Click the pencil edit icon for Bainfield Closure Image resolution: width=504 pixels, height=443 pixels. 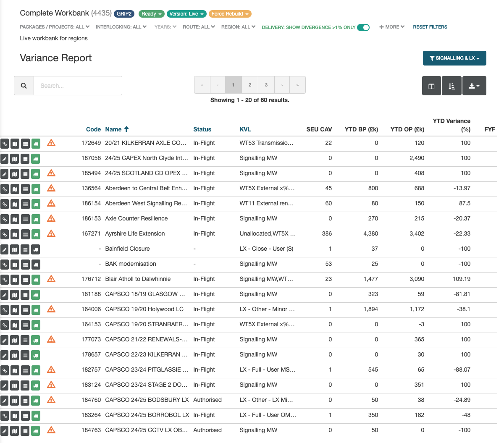click(4, 249)
